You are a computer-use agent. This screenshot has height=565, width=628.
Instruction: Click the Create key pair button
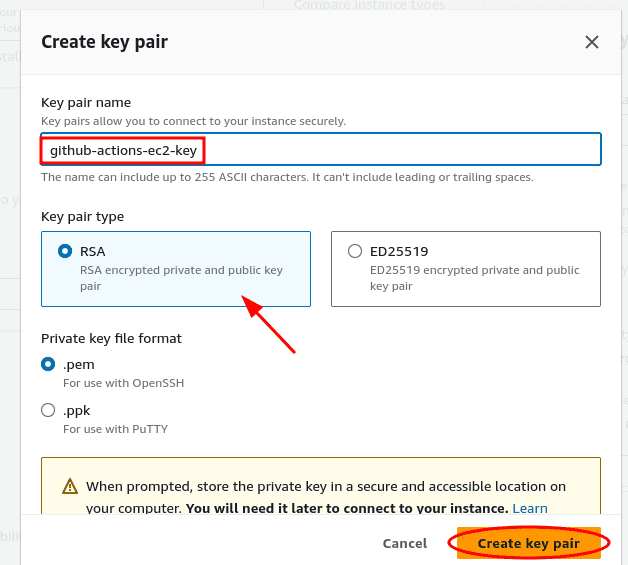529,543
